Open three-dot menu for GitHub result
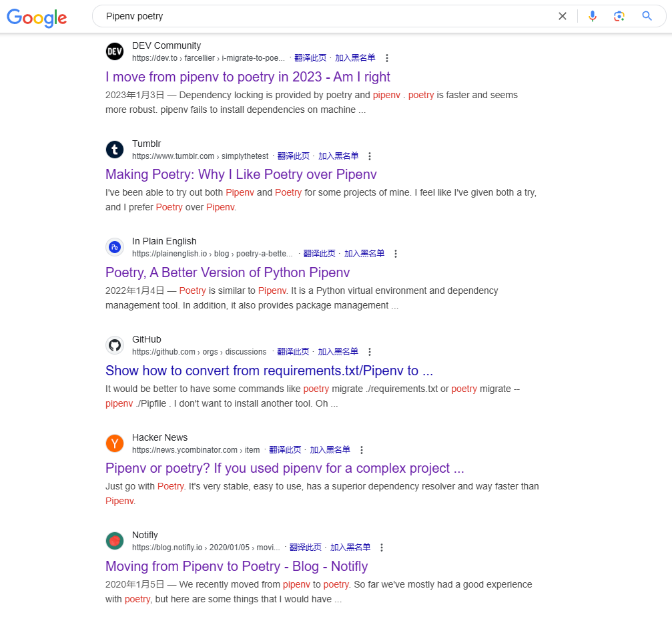 tap(370, 352)
